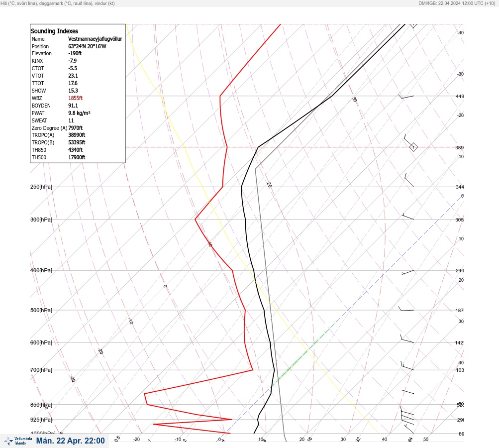Click the SHOW value '15.3'
This screenshot has width=499, height=448.
tap(73, 91)
